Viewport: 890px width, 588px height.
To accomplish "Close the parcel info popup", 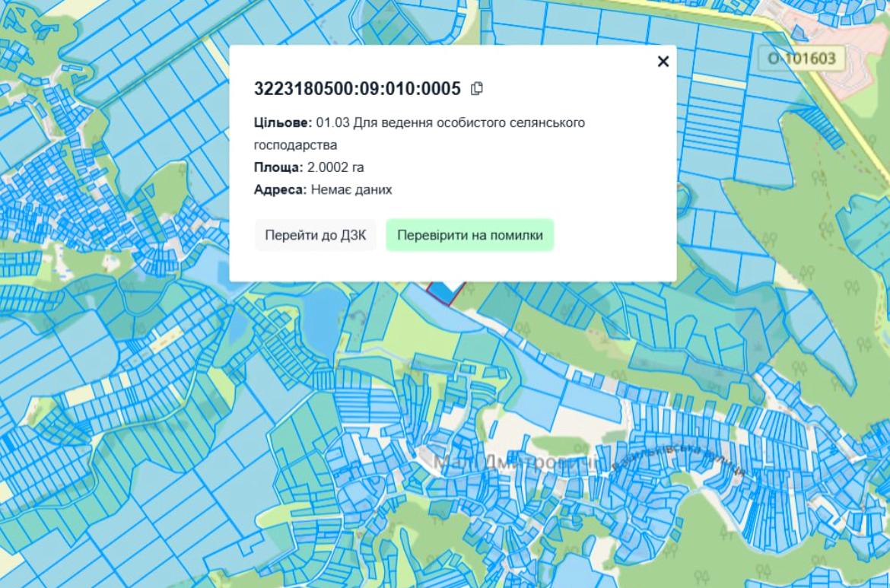I will pos(663,62).
